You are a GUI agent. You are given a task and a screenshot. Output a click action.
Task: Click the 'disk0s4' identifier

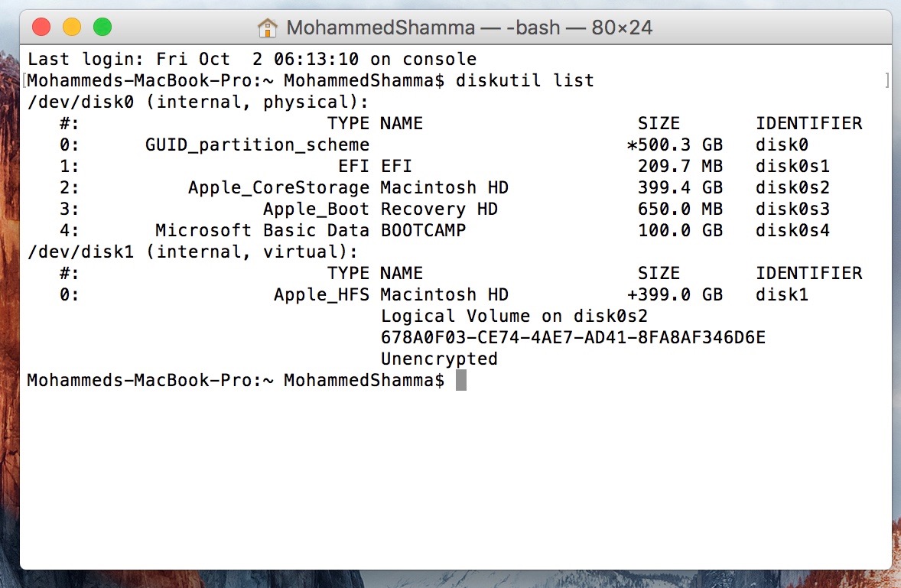click(792, 230)
